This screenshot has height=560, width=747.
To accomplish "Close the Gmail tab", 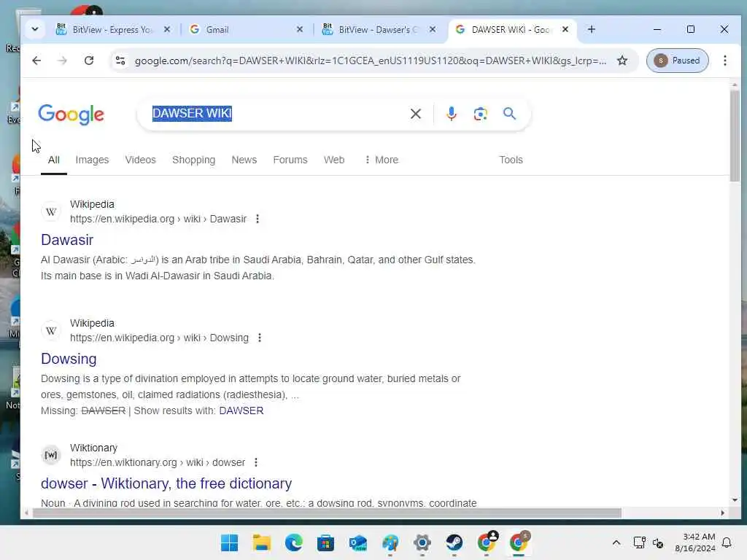I will [300, 29].
